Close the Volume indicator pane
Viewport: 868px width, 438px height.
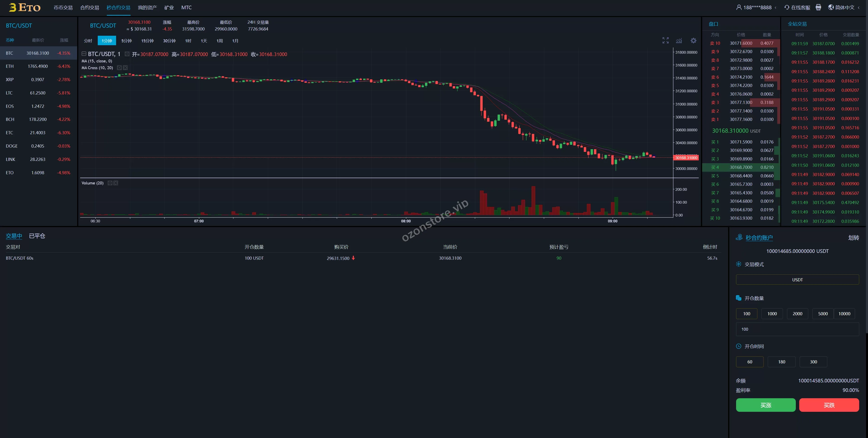point(116,183)
